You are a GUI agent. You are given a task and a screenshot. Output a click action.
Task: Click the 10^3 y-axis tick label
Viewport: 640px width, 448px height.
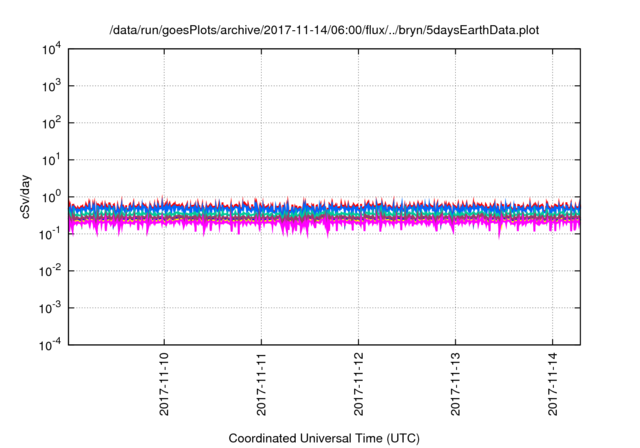[51, 86]
